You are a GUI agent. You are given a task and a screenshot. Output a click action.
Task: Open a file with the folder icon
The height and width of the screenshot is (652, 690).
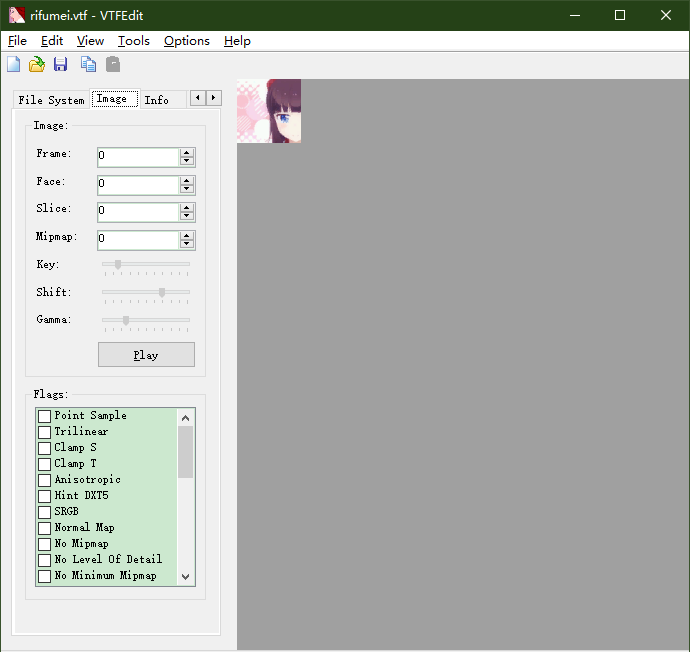pyautogui.click(x=37, y=65)
